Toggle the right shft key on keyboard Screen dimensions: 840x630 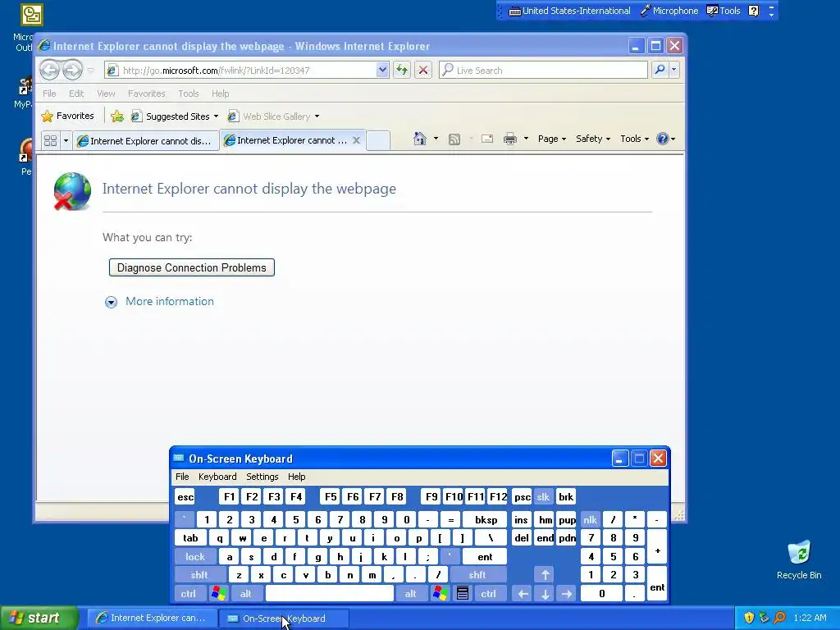[x=477, y=575]
